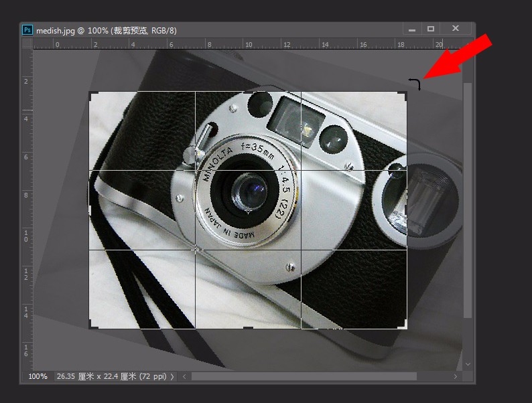Click the horizontal ruler at mark 10
This screenshot has height=403, width=532.
(x=247, y=44)
